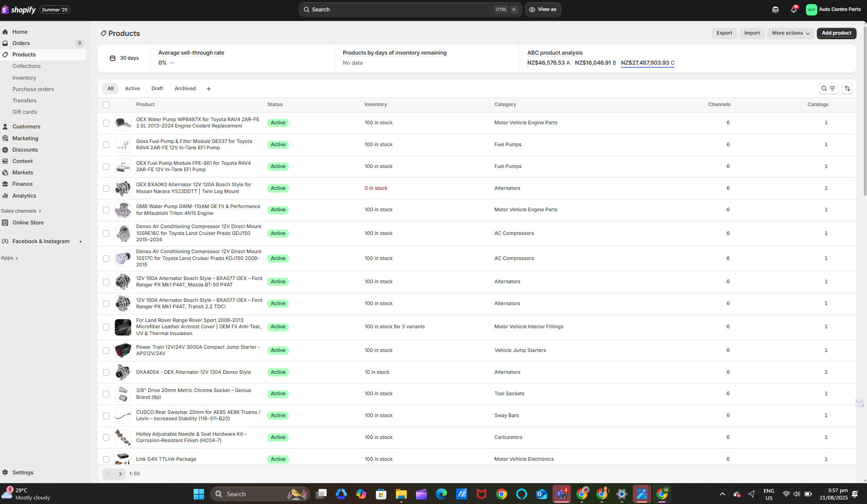This screenshot has height=504, width=867.
Task: Open Collections submenu item
Action: (26, 66)
